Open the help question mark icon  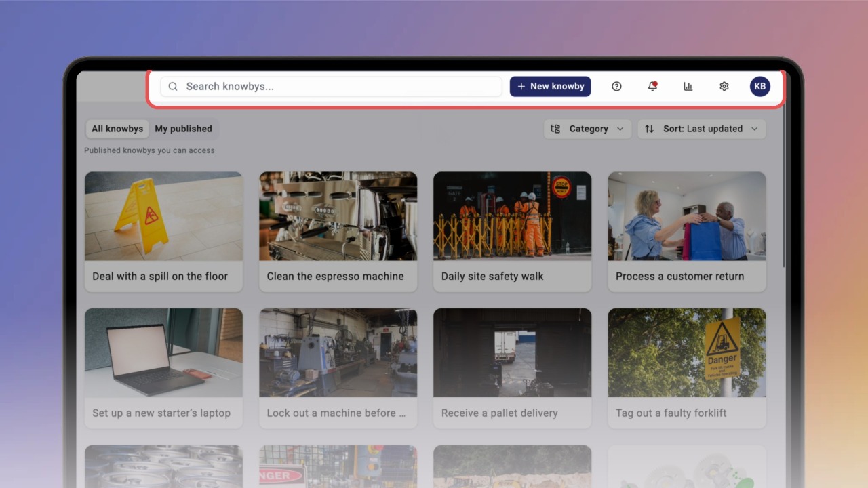pyautogui.click(x=616, y=87)
